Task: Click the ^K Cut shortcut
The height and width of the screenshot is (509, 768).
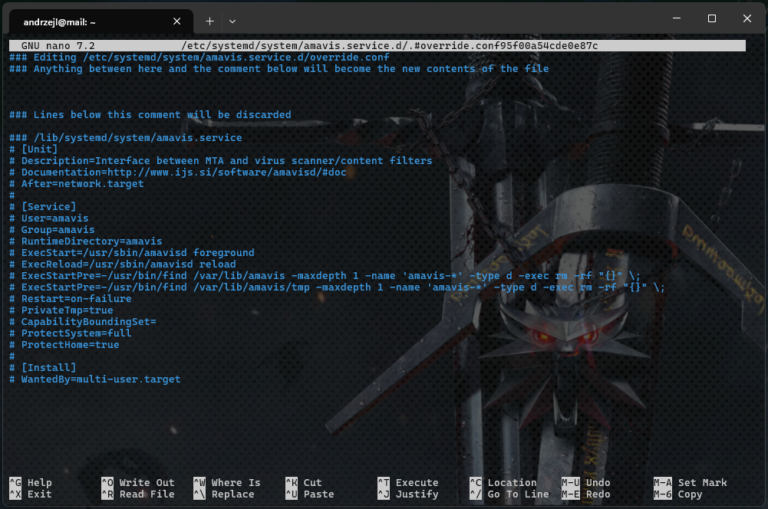Action: tap(304, 483)
